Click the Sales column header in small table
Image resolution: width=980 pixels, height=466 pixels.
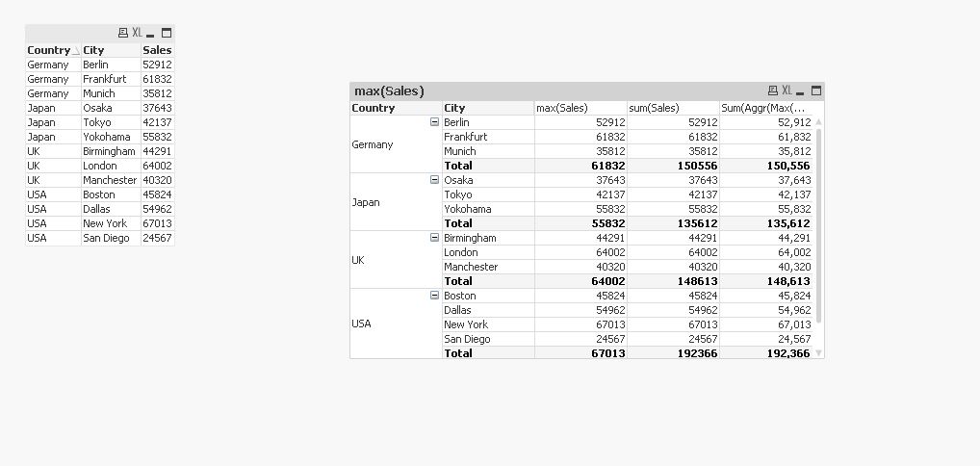click(x=157, y=50)
